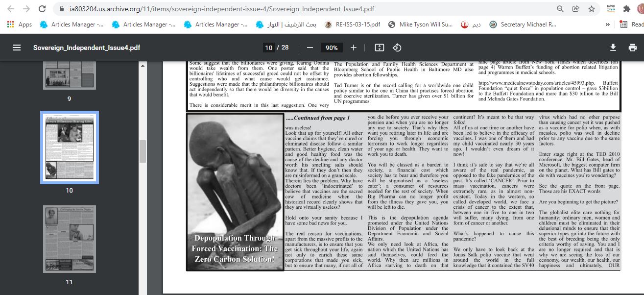Zoom in with the plus button
644x295 pixels.
354,48
